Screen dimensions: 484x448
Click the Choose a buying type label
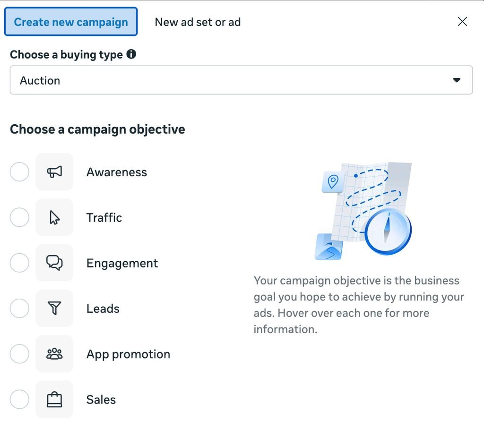[x=66, y=55]
